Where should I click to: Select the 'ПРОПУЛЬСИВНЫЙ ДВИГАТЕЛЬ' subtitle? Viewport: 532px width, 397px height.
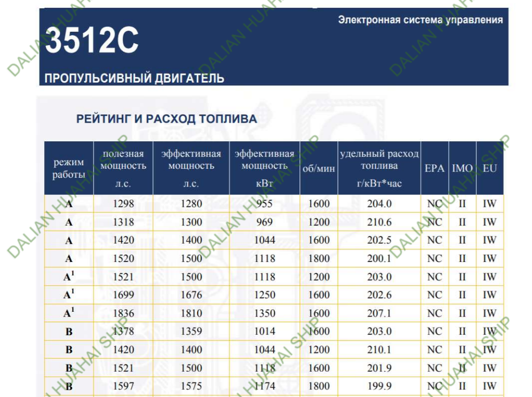click(x=134, y=78)
